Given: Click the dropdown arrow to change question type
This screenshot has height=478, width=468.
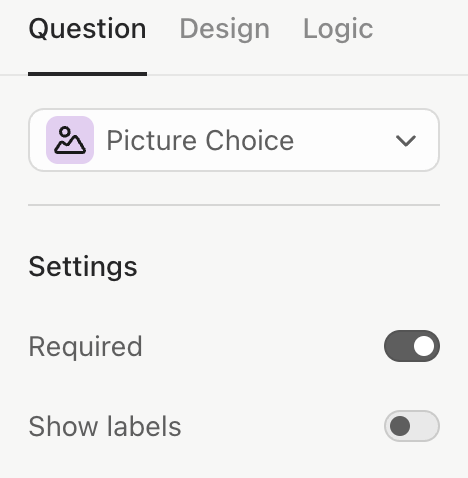Looking at the screenshot, I should click(x=405, y=141).
